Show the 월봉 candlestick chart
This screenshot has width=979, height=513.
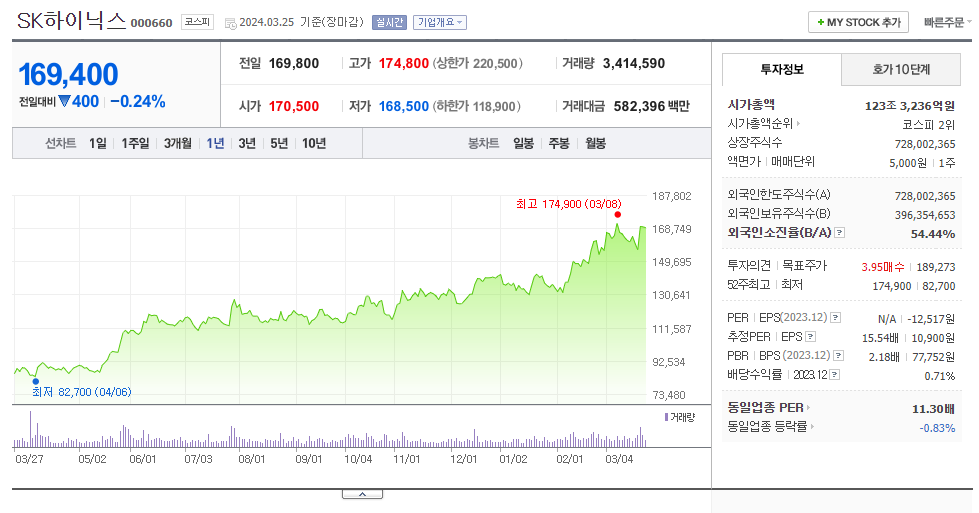tap(596, 144)
